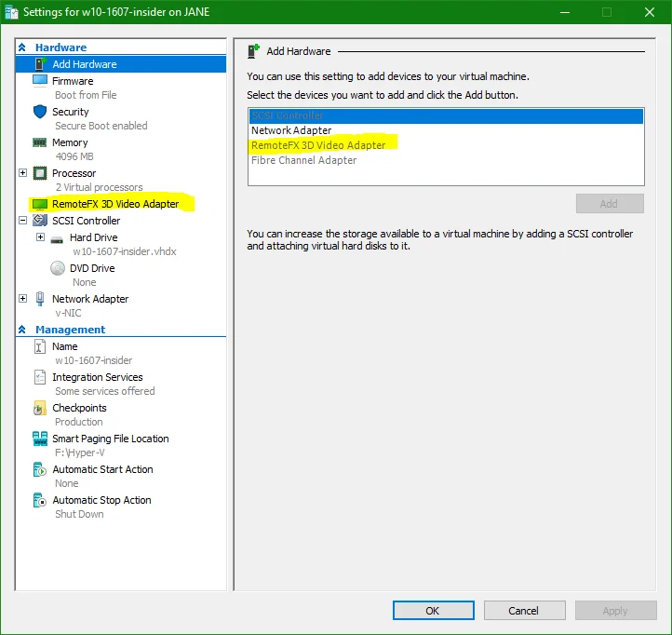The height and width of the screenshot is (635, 672).
Task: Select the Hard Drive entry
Action: click(93, 237)
